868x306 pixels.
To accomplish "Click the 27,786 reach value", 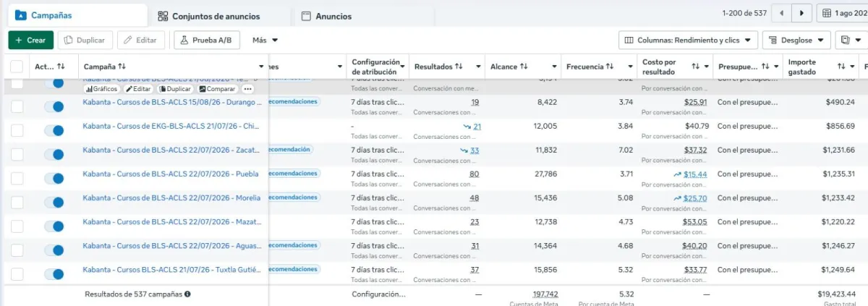I will pos(545,174).
